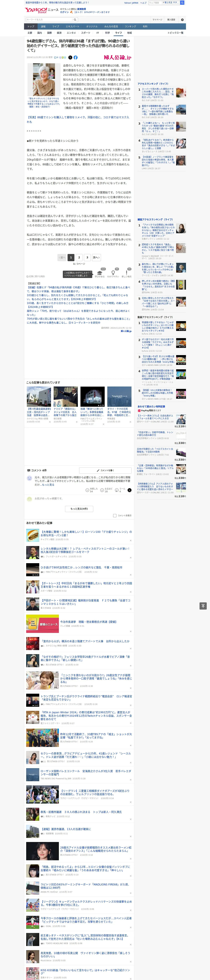Open the エキスパート tab
The height and width of the screenshot is (980, 210).
click(x=72, y=27)
